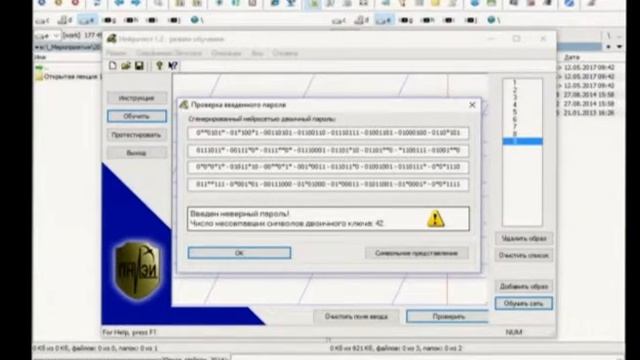
Task: Select the pressed drive button in right drive bar
Action: tap(384, 20)
